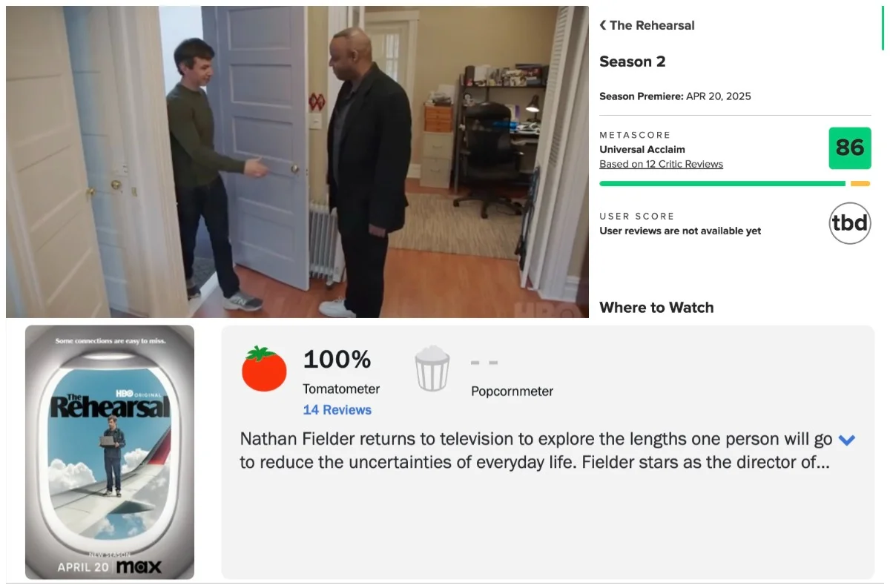
Task: Select the Where to Watch heading
Action: pos(656,308)
